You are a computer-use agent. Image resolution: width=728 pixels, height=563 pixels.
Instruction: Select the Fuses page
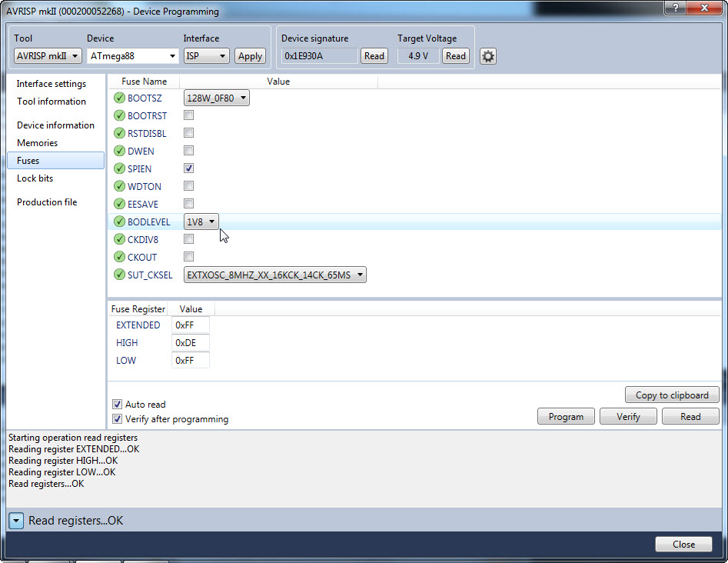point(55,160)
